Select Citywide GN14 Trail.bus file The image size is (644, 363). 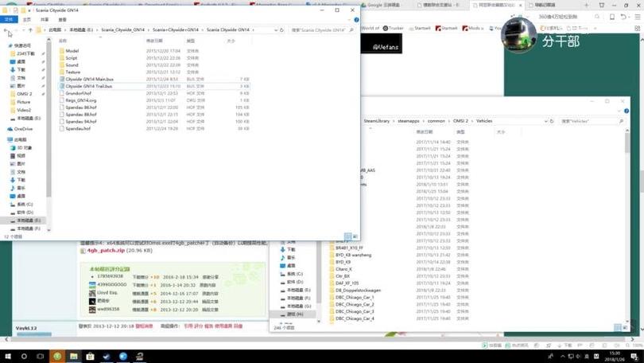(x=89, y=86)
